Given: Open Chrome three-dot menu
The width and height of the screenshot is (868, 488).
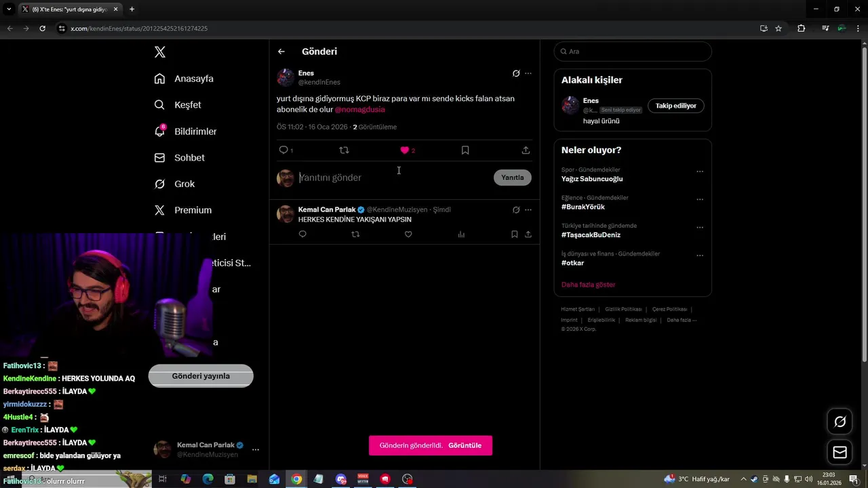Looking at the screenshot, I should [859, 28].
